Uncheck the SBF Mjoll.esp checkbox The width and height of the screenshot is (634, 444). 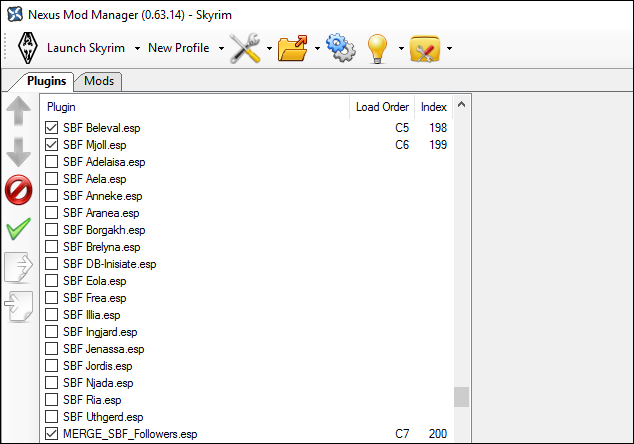pos(51,145)
